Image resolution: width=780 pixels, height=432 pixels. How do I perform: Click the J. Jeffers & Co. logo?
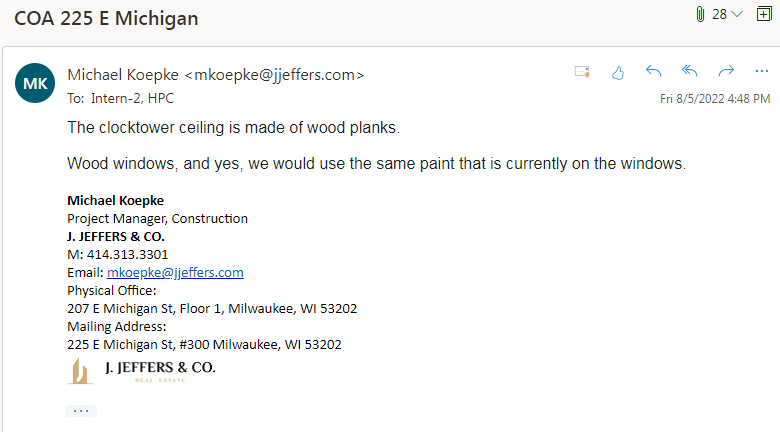141,370
